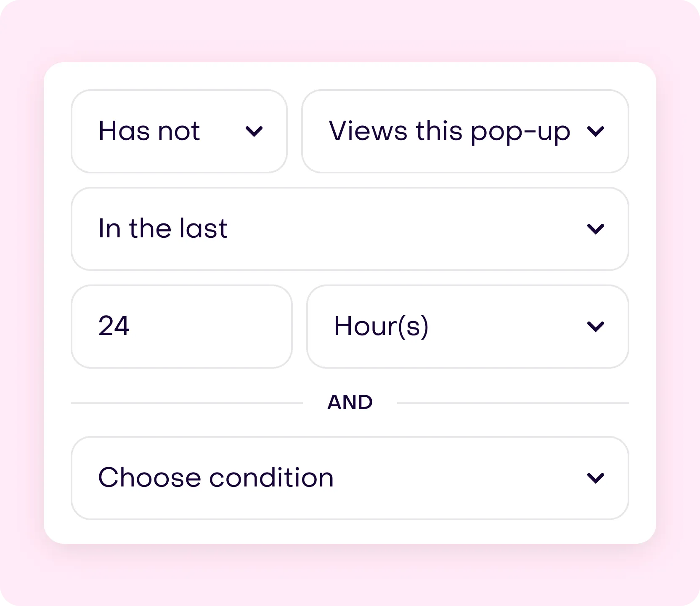Click the divider line right of "AND"
Image resolution: width=700 pixels, height=606 pixels.
point(513,403)
